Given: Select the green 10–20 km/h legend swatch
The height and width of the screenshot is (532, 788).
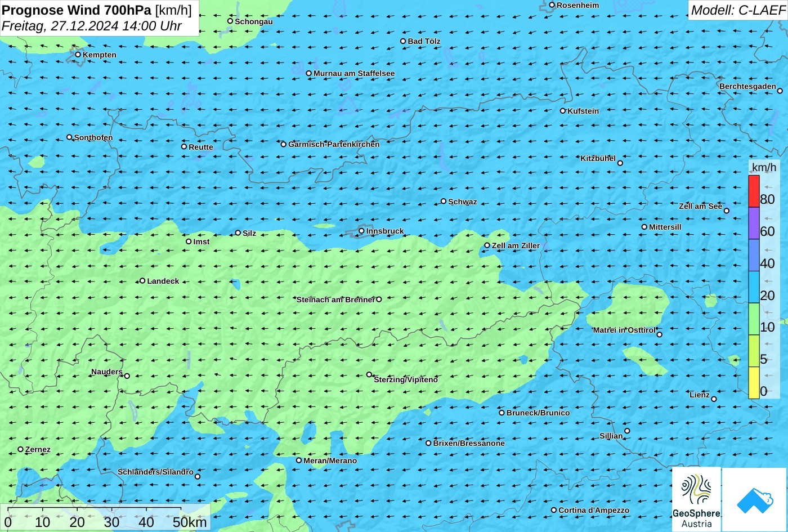Looking at the screenshot, I should [x=754, y=319].
